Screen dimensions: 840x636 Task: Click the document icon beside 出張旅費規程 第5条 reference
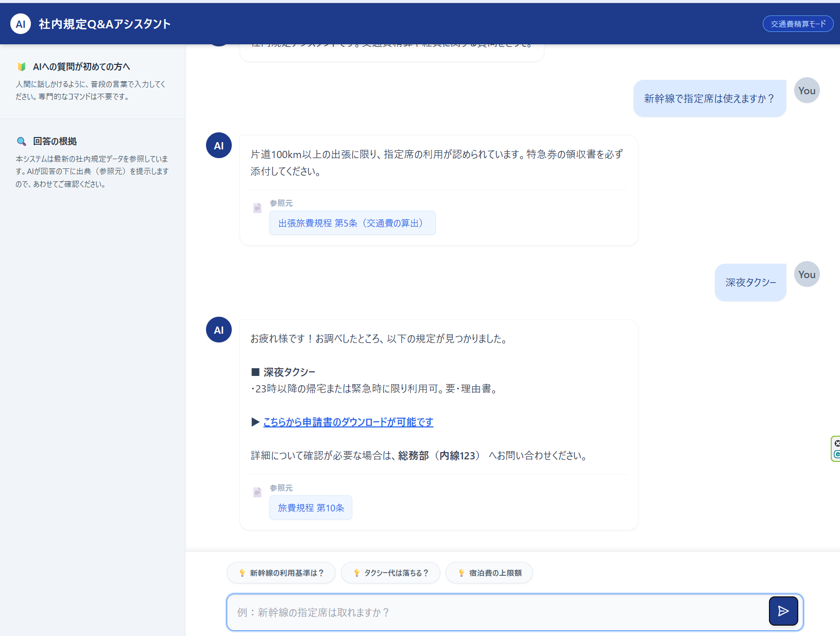258,208
